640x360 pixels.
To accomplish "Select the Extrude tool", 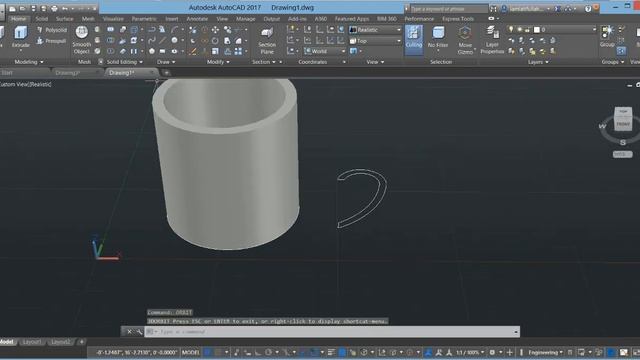I will point(20,37).
